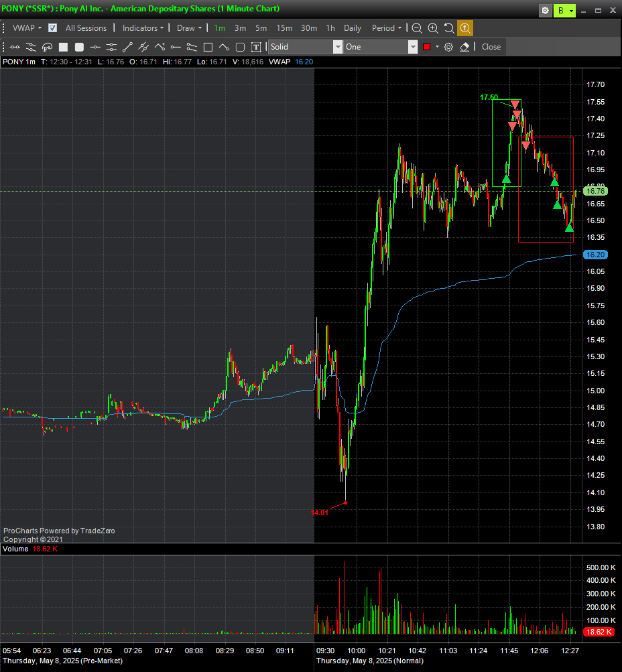The height and width of the screenshot is (672, 622).
Task: Click the red drawing color swatch
Action: (x=426, y=47)
